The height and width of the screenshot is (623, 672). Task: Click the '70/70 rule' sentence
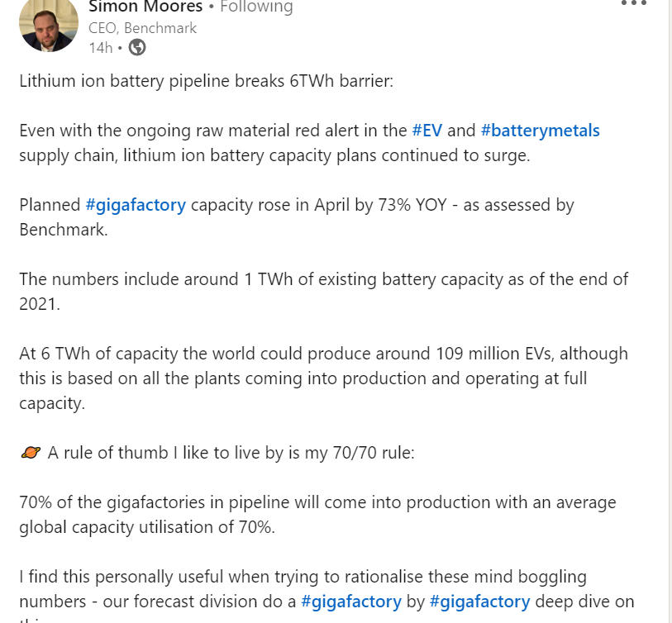(x=231, y=453)
